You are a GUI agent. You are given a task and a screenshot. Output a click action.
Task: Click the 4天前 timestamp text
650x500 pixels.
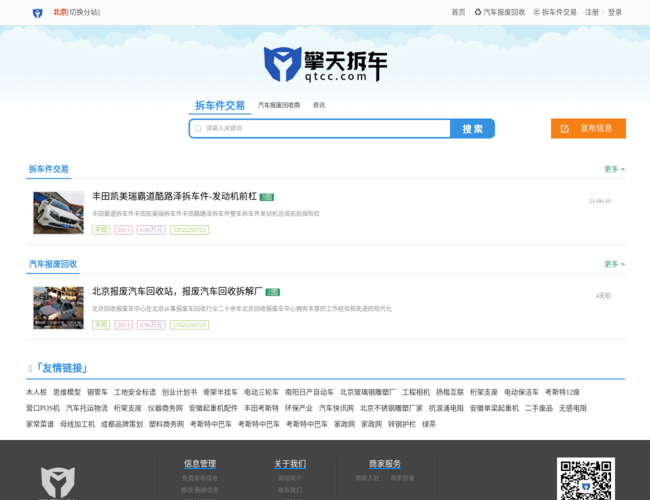[603, 296]
